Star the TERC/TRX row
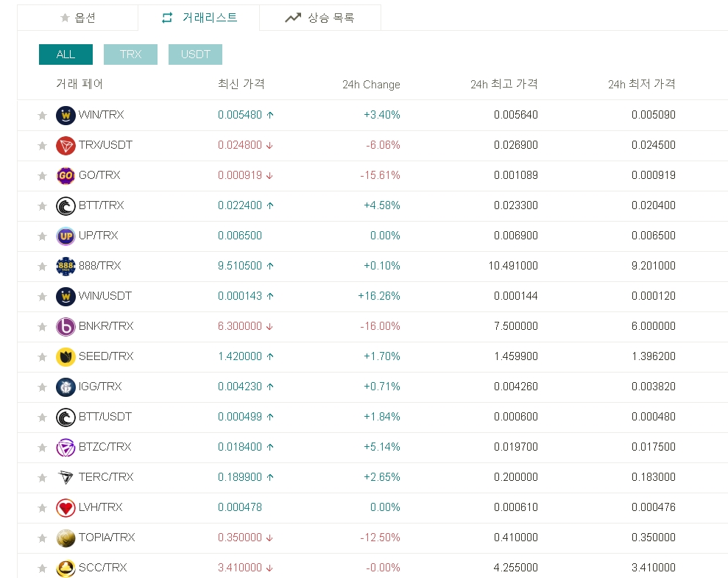The image size is (728, 578). tap(42, 477)
